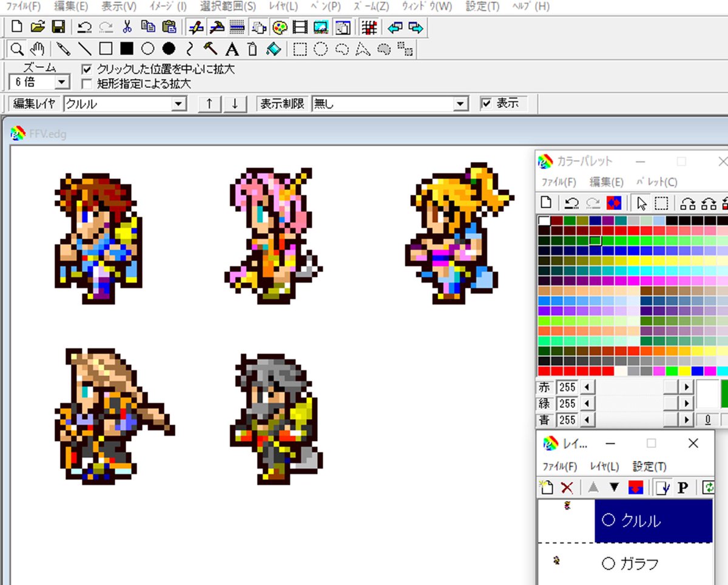728x585 pixels.
Task: Undo the last action in main toolbar
Action: coord(85,27)
